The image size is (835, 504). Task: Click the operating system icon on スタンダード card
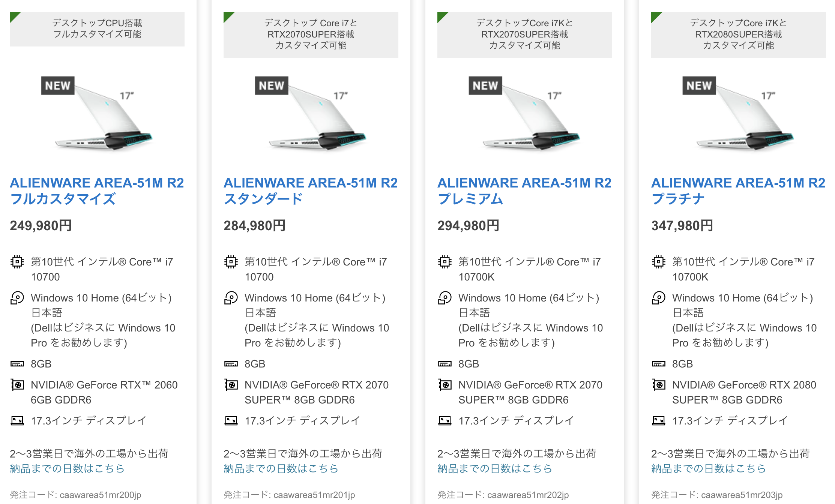coord(231,298)
